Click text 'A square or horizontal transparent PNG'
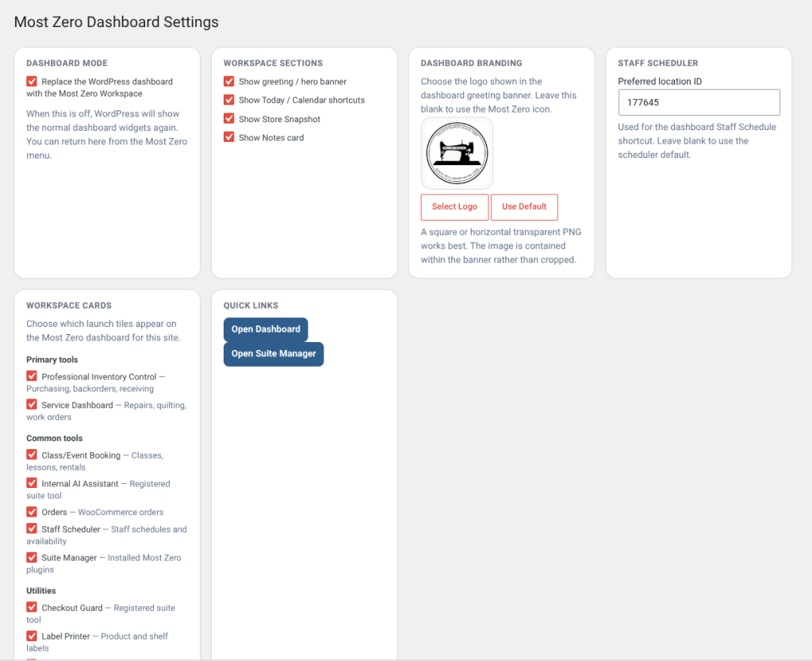The height and width of the screenshot is (661, 812). point(501,232)
